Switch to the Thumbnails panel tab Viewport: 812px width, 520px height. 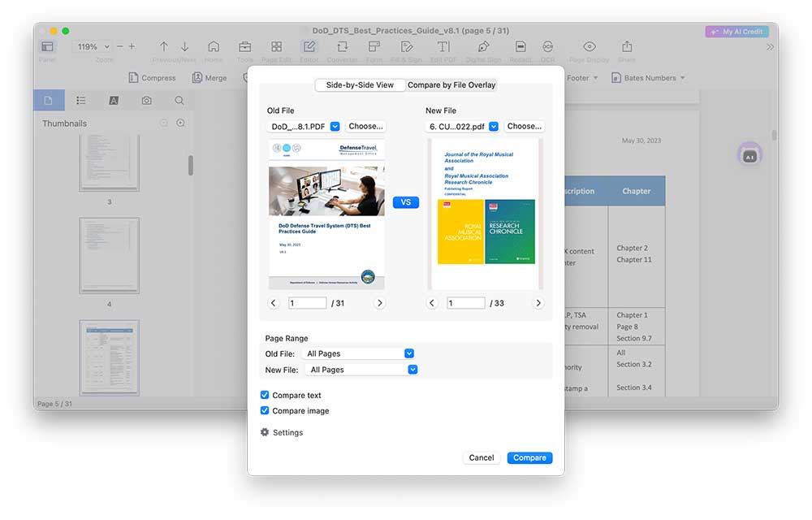pyautogui.click(x=49, y=101)
